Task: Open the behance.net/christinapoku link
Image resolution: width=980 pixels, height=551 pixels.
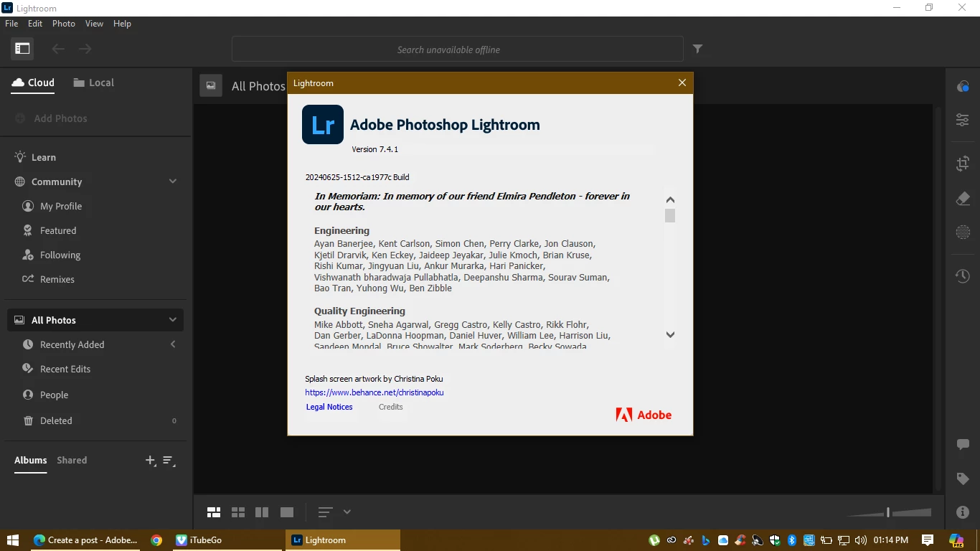Action: (374, 392)
